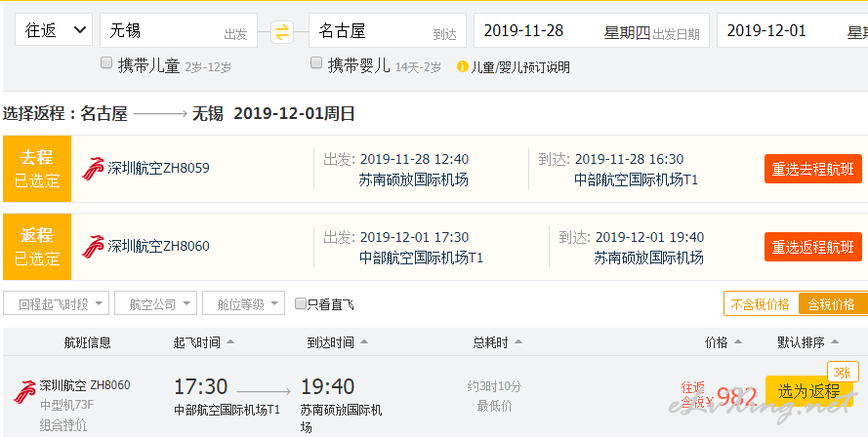This screenshot has width=868, height=437.
Task: Click airline logo in flight results list
Action: [x=25, y=391]
